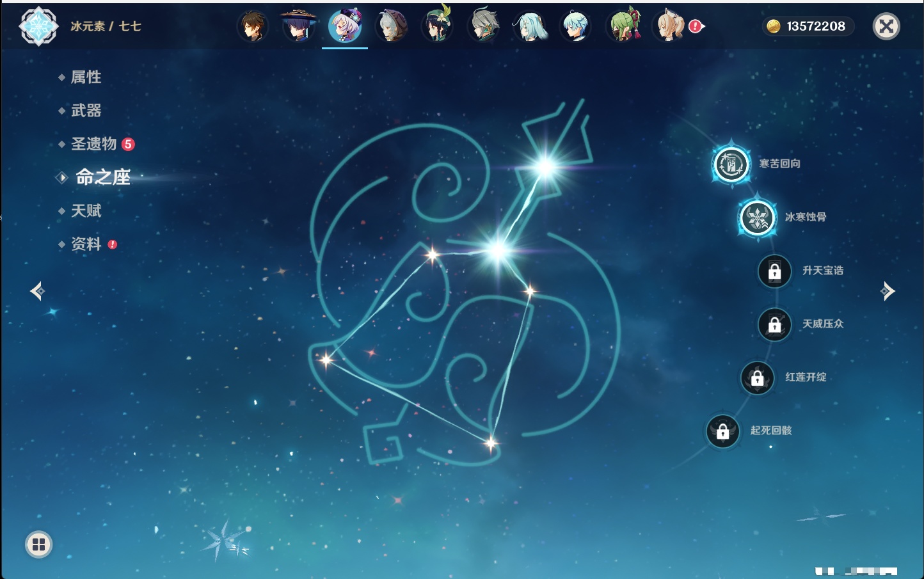Select the Razor avatar with long gray hair
Image resolution: width=924 pixels, height=579 pixels.
pos(391,26)
